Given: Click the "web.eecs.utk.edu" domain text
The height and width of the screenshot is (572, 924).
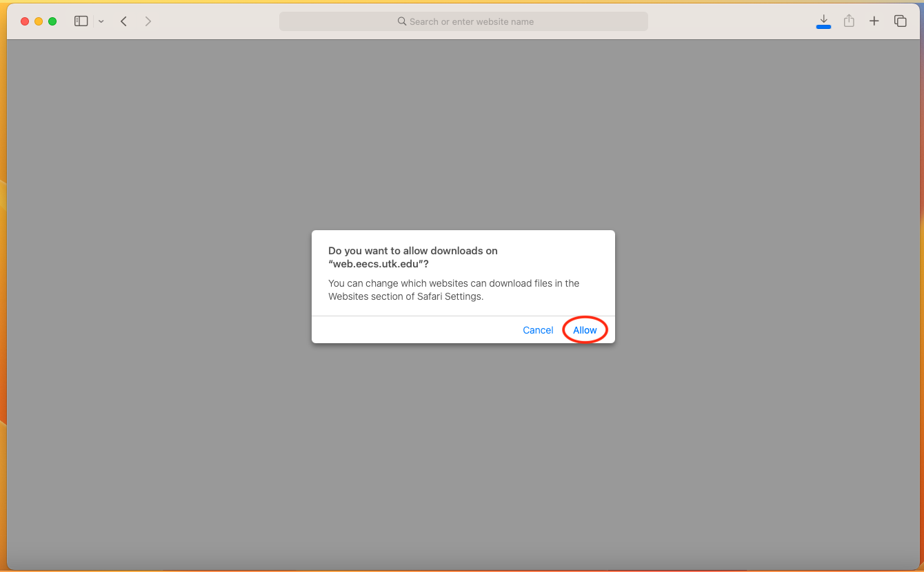Looking at the screenshot, I should [x=376, y=264].
